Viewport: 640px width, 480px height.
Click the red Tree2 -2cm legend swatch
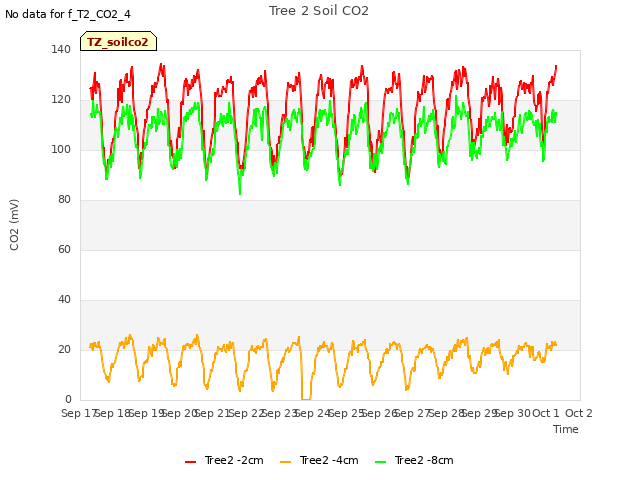click(x=191, y=462)
